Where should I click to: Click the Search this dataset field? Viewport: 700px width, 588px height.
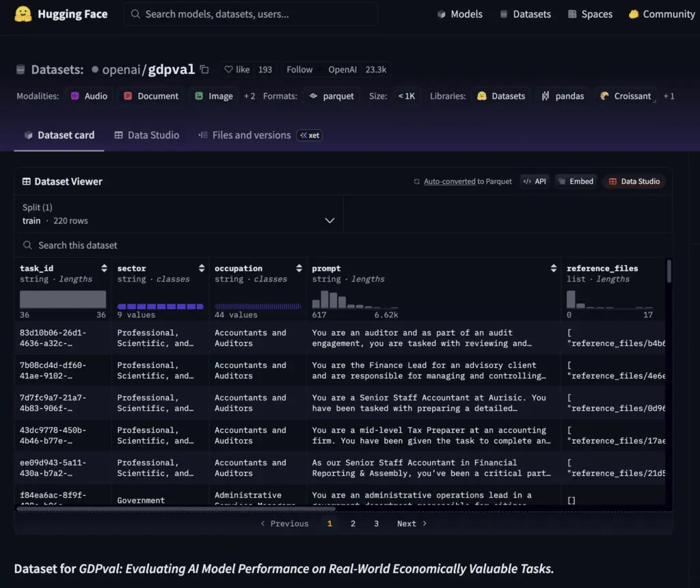tap(78, 245)
